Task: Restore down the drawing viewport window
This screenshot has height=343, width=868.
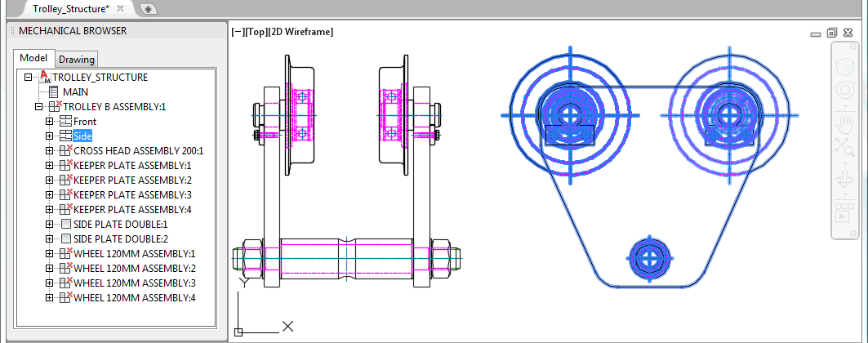Action: point(831,33)
